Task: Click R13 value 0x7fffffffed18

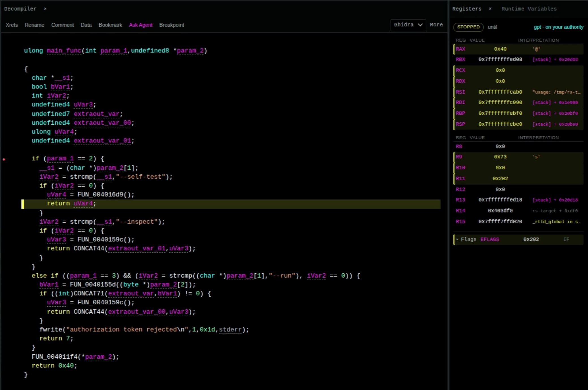Action: click(x=500, y=200)
